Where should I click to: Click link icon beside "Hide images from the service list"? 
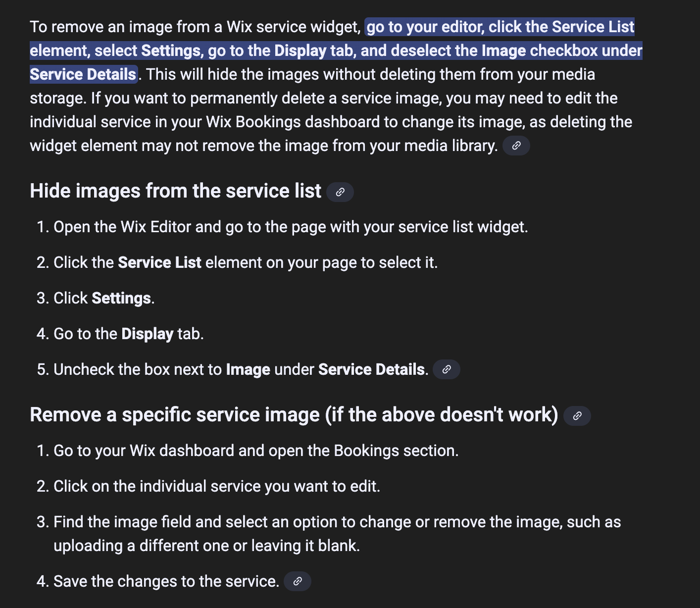pos(340,192)
